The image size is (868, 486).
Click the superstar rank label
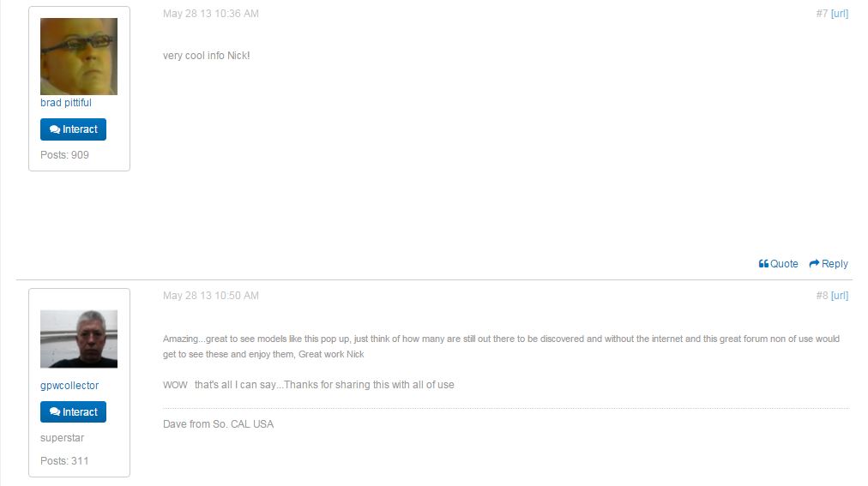[62, 438]
